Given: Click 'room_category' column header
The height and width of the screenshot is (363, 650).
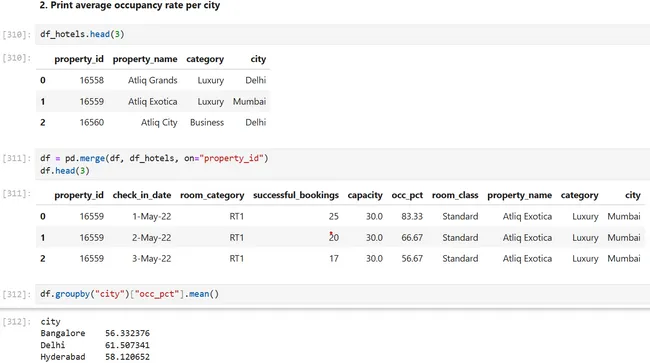Looking at the screenshot, I should pos(212,195).
